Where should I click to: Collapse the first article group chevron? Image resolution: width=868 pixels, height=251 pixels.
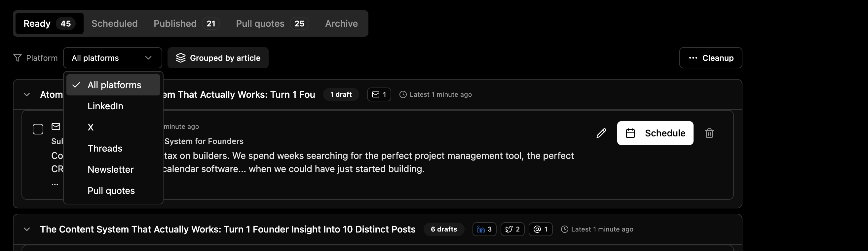pos(27,95)
